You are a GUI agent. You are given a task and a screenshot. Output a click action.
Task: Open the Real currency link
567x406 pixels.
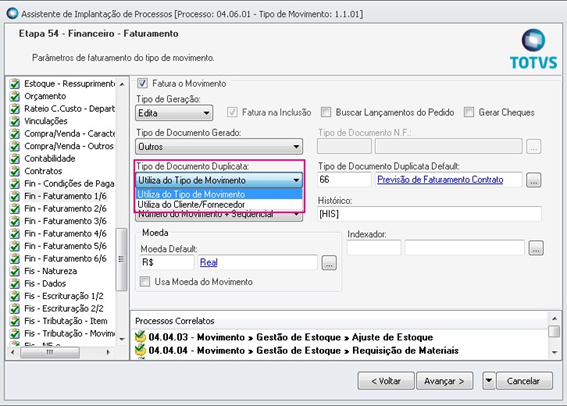click(209, 262)
